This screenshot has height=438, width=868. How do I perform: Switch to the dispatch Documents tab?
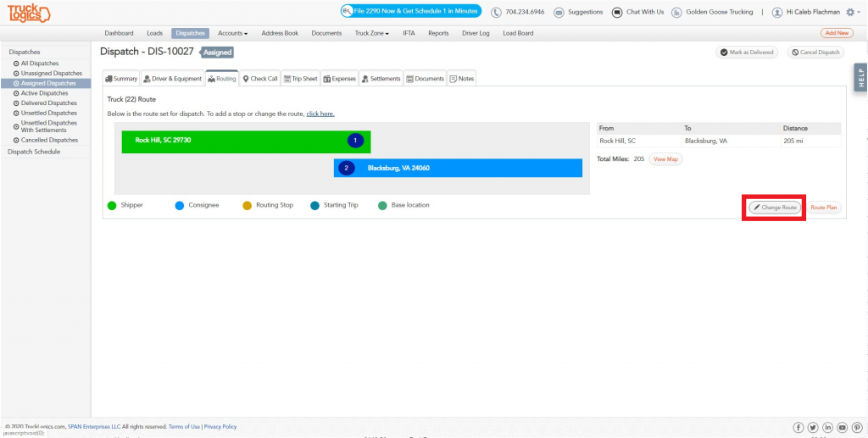click(425, 79)
